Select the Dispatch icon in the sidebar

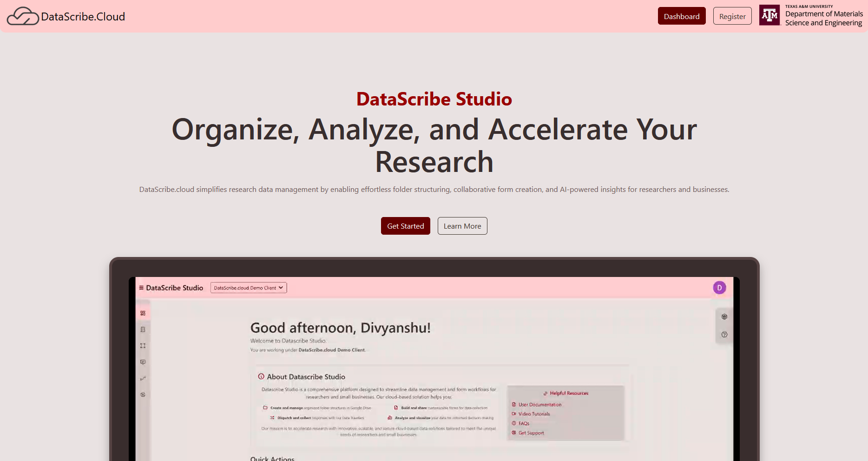click(143, 345)
